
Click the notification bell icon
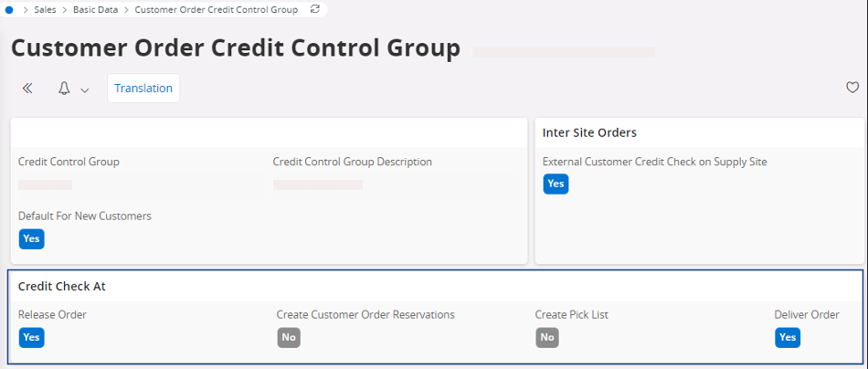pos(64,89)
